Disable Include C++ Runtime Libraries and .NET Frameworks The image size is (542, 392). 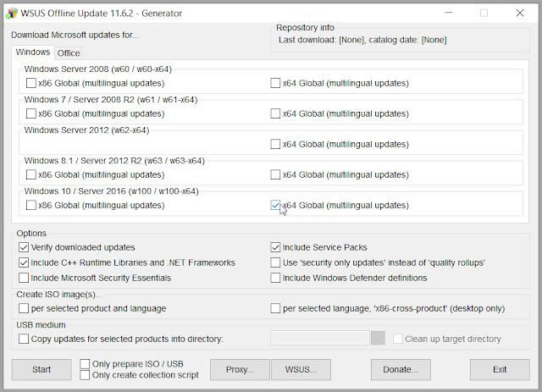(24, 262)
